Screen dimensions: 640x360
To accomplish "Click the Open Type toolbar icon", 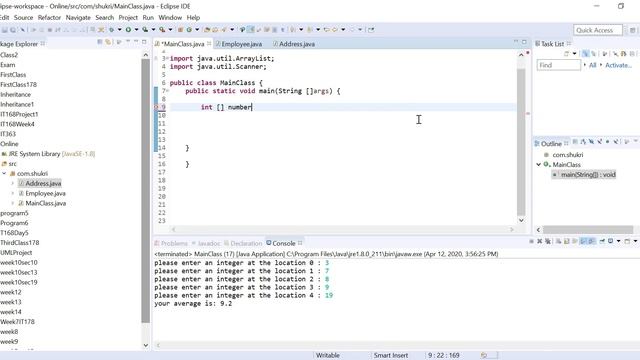I will [x=207, y=29].
